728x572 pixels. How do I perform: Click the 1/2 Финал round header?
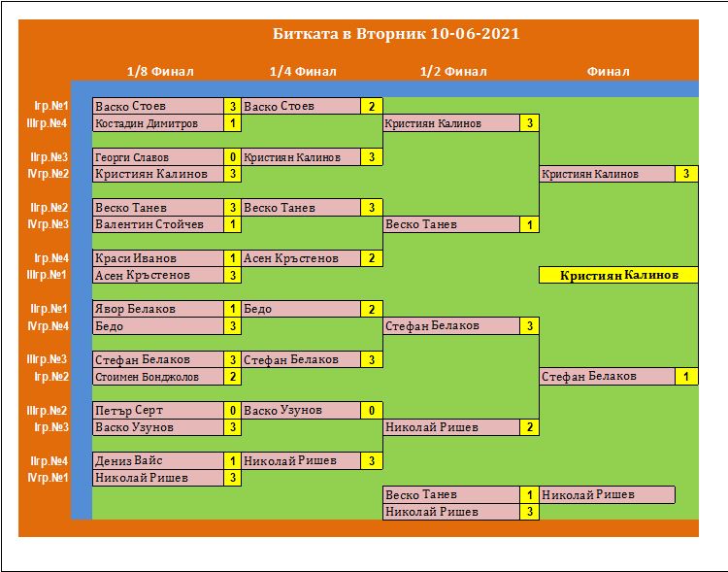click(453, 71)
